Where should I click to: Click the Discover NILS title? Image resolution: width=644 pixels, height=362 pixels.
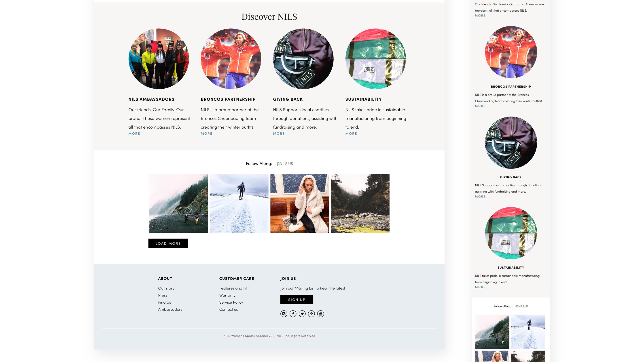pyautogui.click(x=269, y=17)
